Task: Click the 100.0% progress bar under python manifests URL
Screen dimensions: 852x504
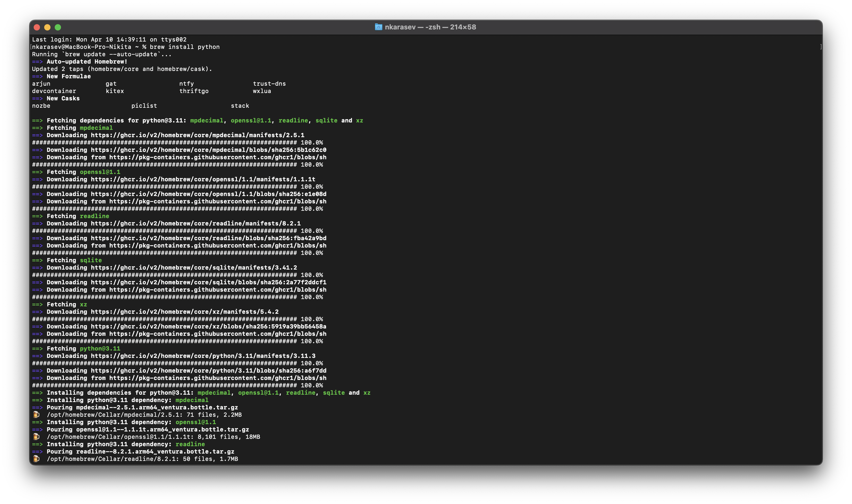Action: point(177,363)
